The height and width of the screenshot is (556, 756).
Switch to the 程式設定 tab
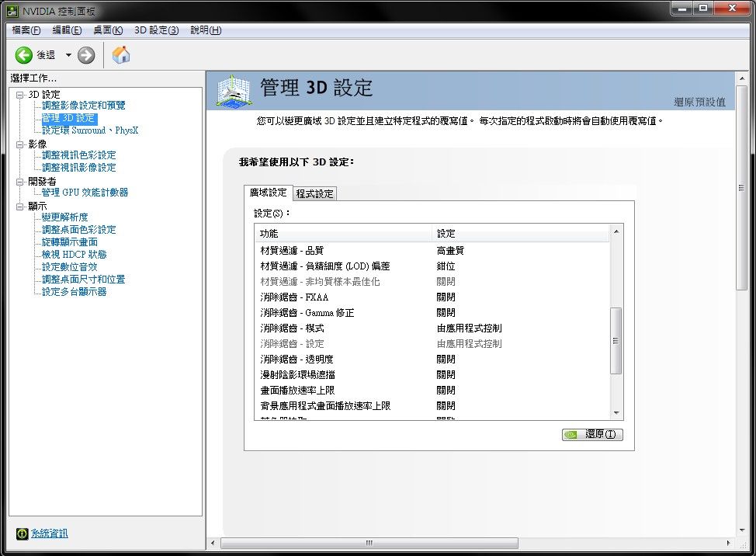(314, 193)
